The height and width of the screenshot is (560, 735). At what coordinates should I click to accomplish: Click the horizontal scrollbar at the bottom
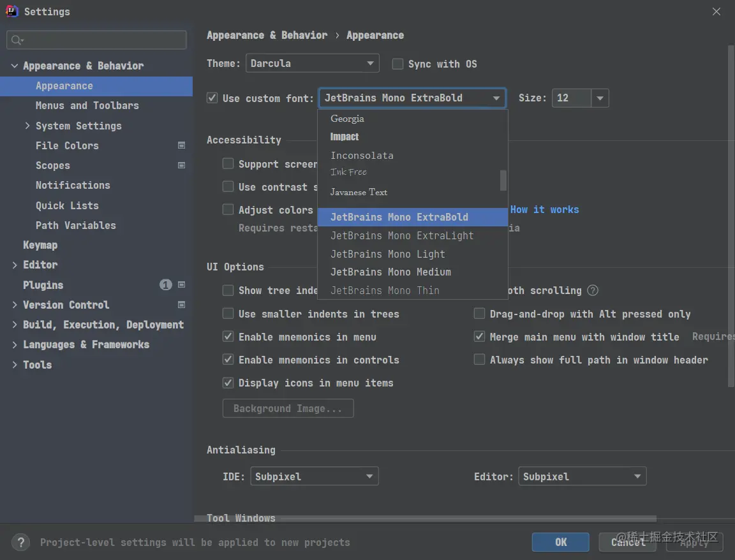(x=425, y=519)
